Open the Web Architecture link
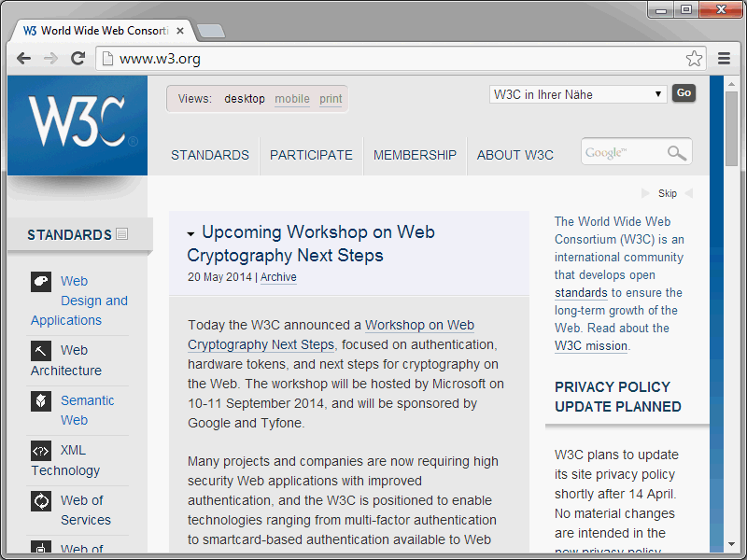 pyautogui.click(x=66, y=360)
